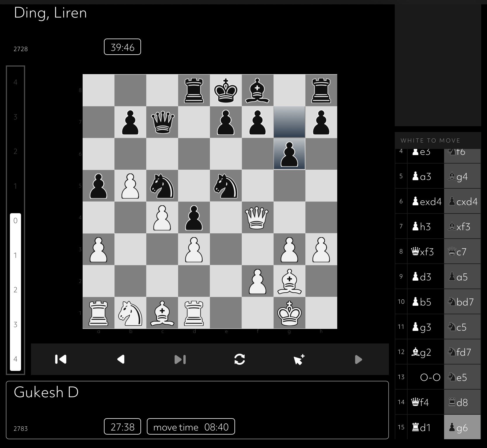Viewport: 487px width, 448px height.
Task: Click the circular arrows flip board icon
Action: point(239,359)
